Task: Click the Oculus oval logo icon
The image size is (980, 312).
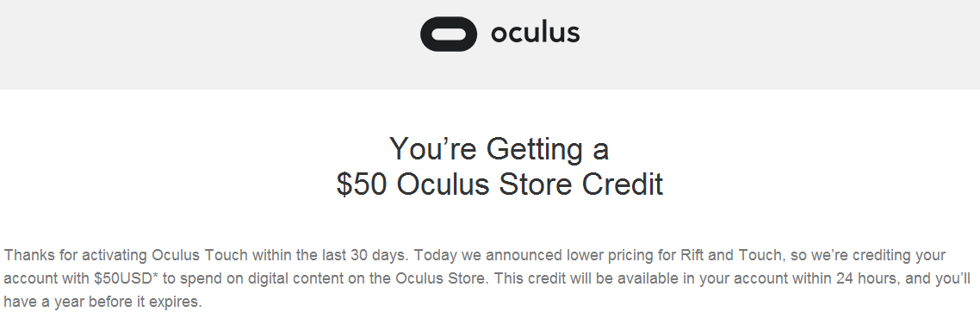Action: pos(448,34)
